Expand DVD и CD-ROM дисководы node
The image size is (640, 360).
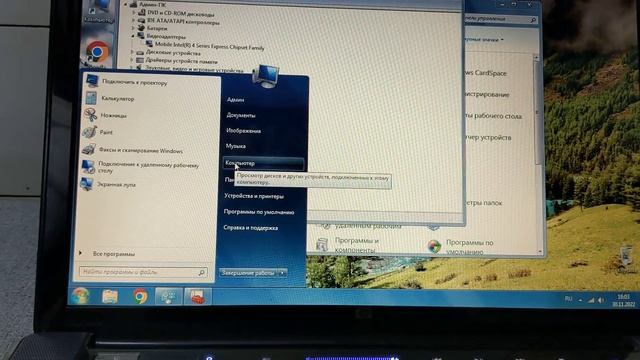pyautogui.click(x=133, y=12)
